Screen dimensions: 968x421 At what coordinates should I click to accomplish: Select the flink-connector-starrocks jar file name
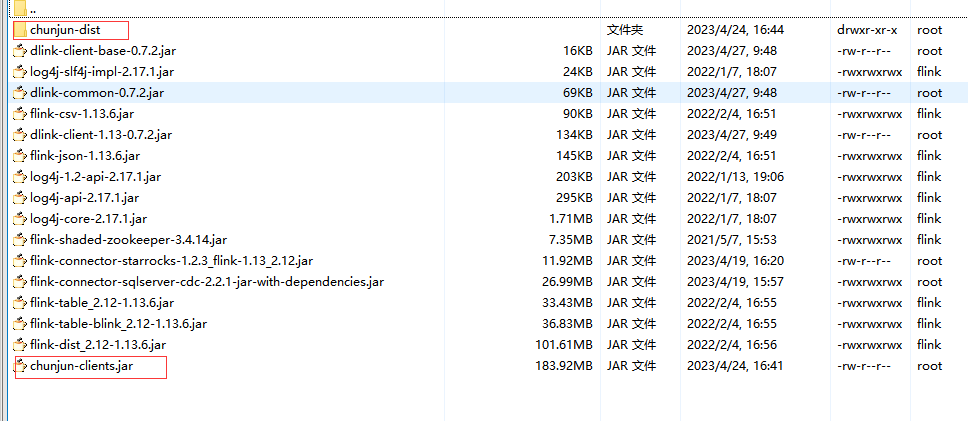[171, 261]
